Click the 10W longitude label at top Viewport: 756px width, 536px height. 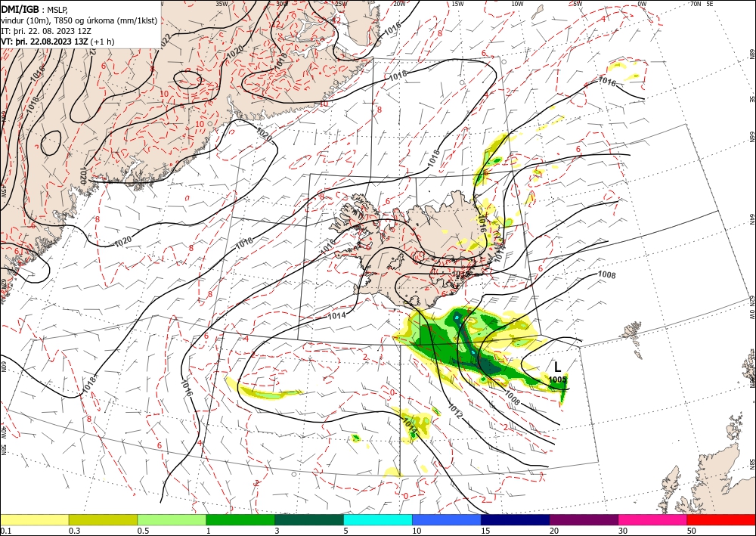[x=517, y=3]
